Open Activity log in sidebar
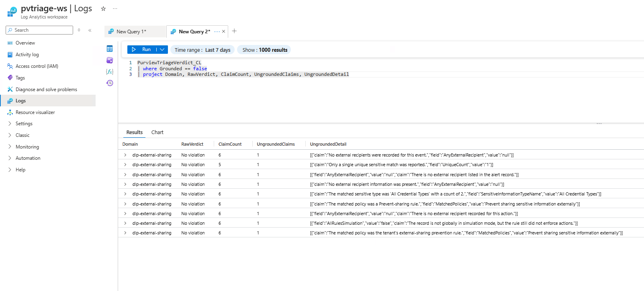 [27, 55]
